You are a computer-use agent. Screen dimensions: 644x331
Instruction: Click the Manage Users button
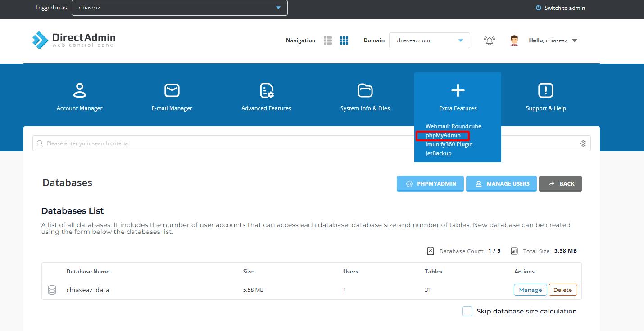[501, 183]
